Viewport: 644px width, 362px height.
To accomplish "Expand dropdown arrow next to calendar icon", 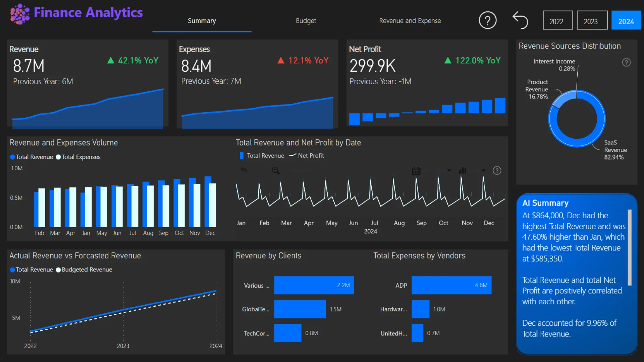I will [x=449, y=171].
